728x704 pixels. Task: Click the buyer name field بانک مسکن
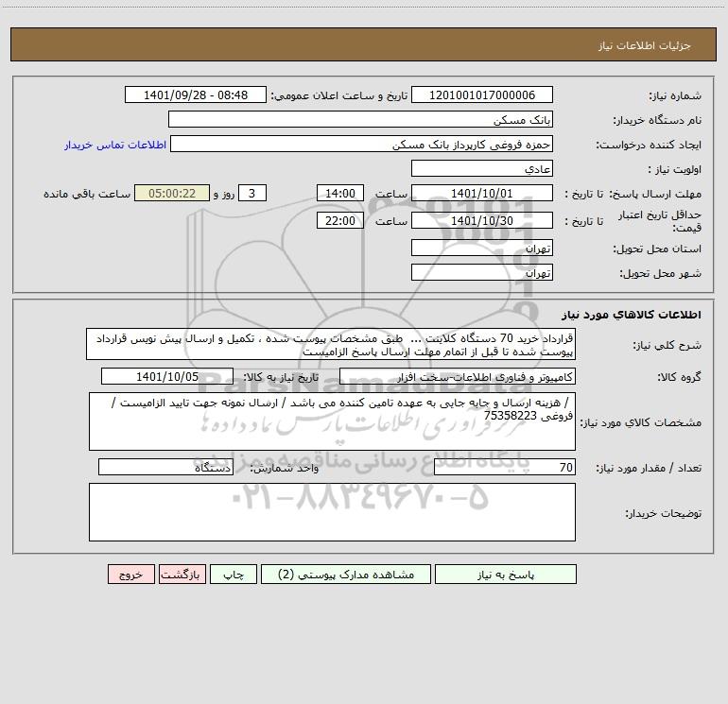tap(360, 119)
